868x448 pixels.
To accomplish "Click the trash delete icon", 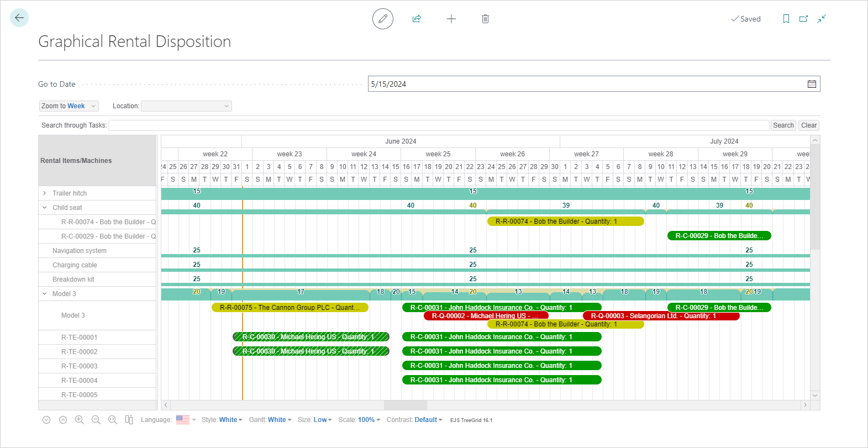I will pyautogui.click(x=485, y=19).
